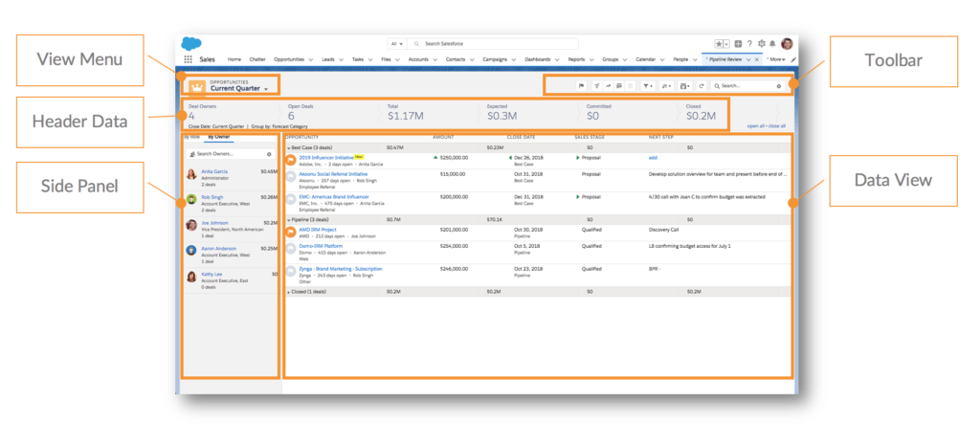
Task: Open the Accounts tab
Action: tap(418, 59)
